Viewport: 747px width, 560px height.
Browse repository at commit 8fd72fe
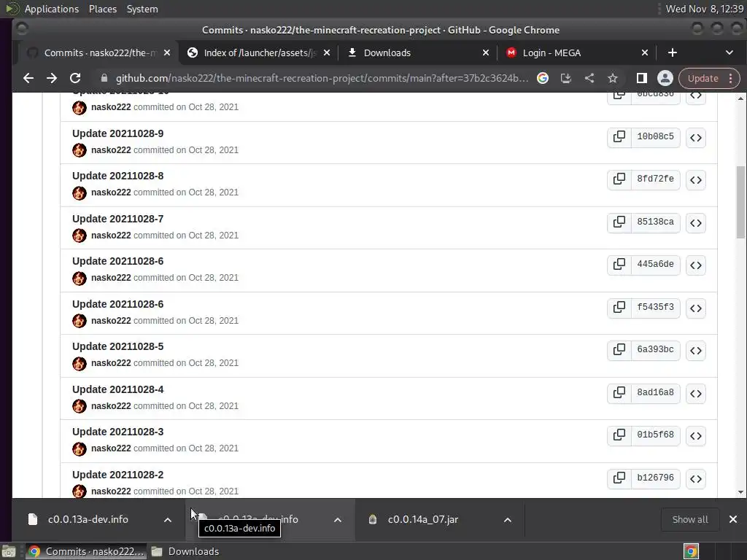tap(695, 180)
